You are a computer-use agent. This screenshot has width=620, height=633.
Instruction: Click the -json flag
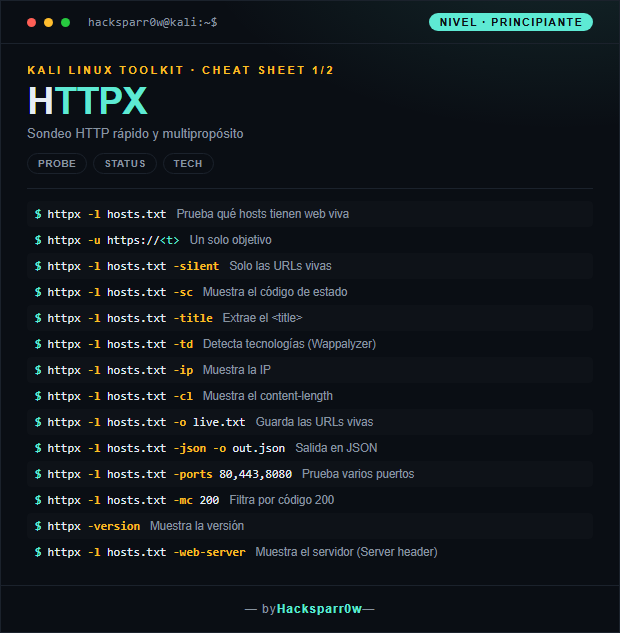click(190, 449)
